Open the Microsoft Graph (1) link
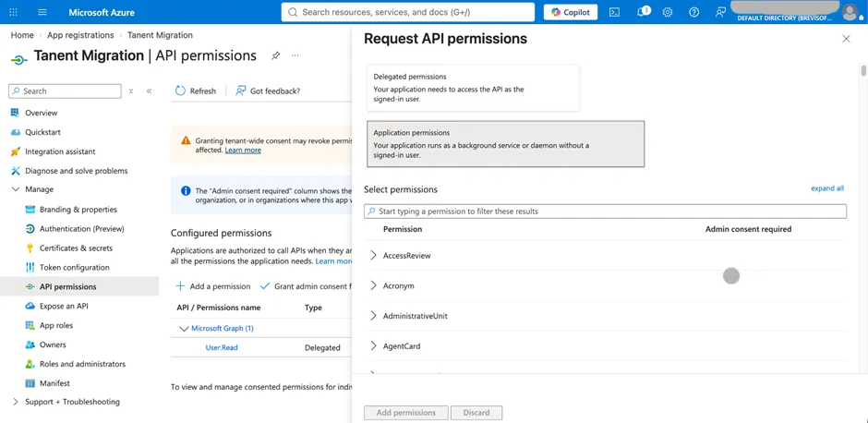This screenshot has width=868, height=423. (x=223, y=328)
